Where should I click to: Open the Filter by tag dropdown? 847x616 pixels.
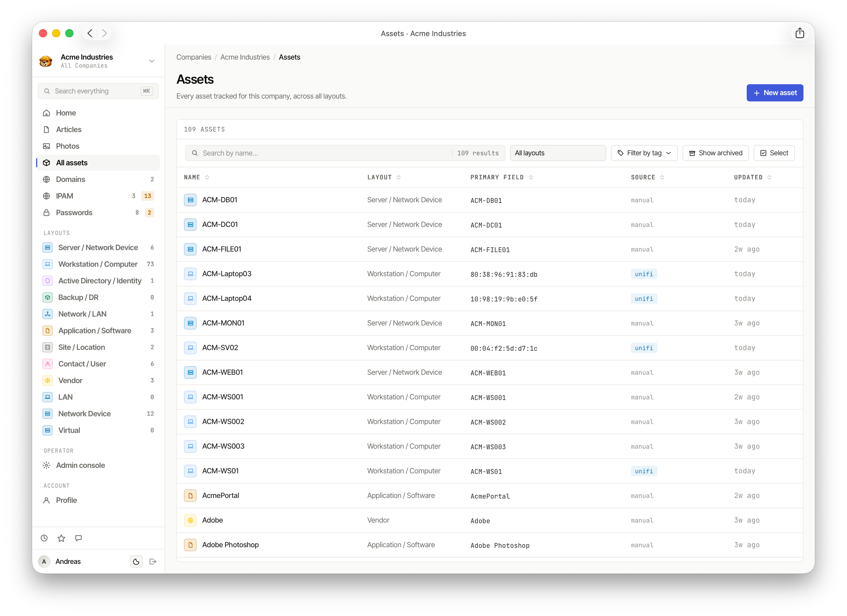click(644, 153)
